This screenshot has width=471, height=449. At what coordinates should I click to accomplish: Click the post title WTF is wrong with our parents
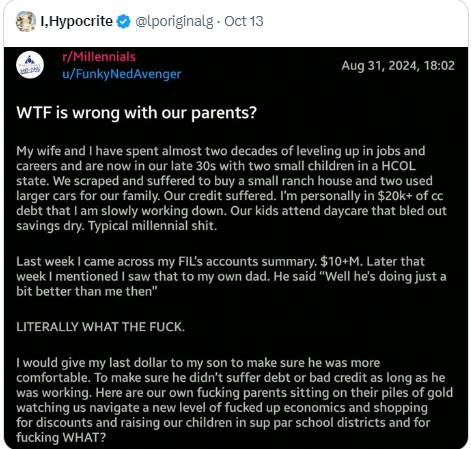(x=137, y=113)
